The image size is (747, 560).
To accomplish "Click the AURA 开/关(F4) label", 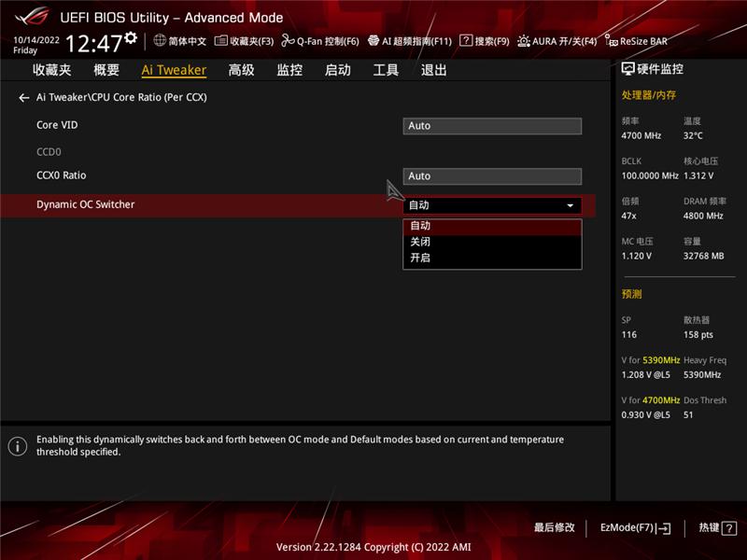I will (565, 41).
